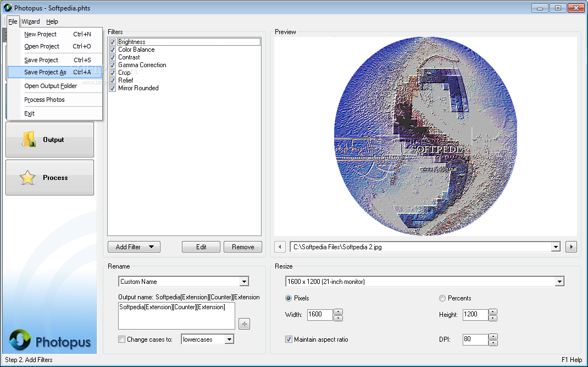Uncheck the Gamma Correction filter checkbox
The width and height of the screenshot is (588, 367).
(112, 65)
